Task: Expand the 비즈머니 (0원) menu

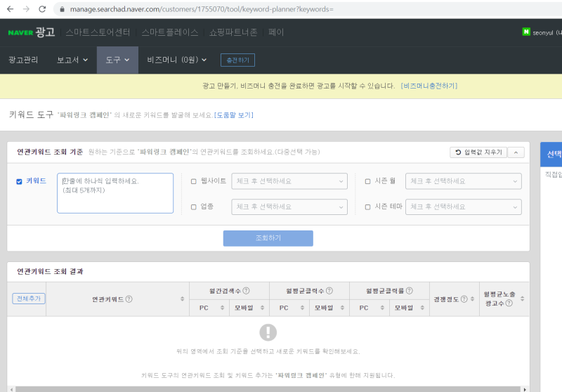Action: tap(177, 60)
